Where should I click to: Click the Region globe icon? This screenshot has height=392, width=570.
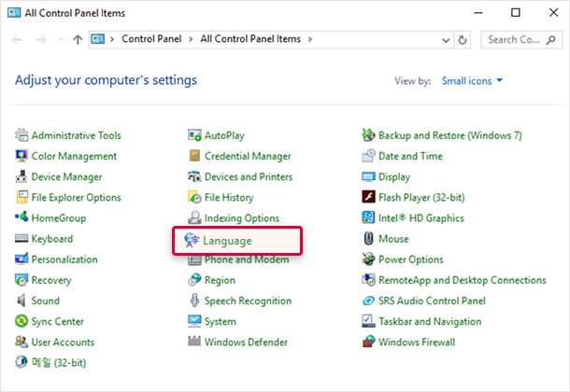[x=194, y=280]
